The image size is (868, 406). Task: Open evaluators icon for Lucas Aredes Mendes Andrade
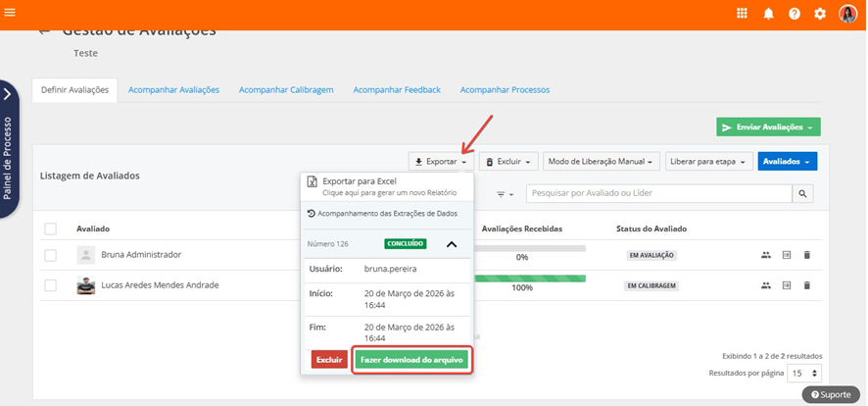pyautogui.click(x=765, y=285)
